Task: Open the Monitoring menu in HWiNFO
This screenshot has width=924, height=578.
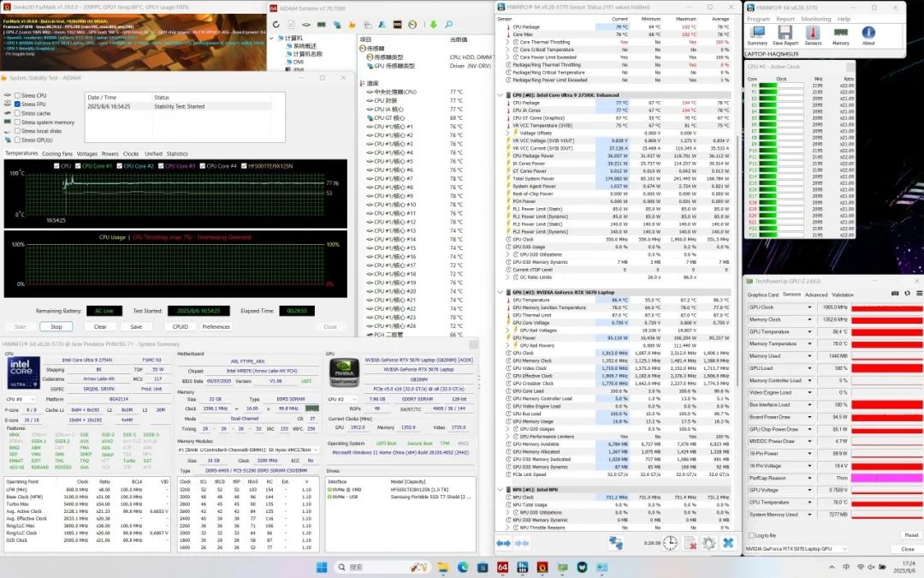Action: (x=815, y=19)
